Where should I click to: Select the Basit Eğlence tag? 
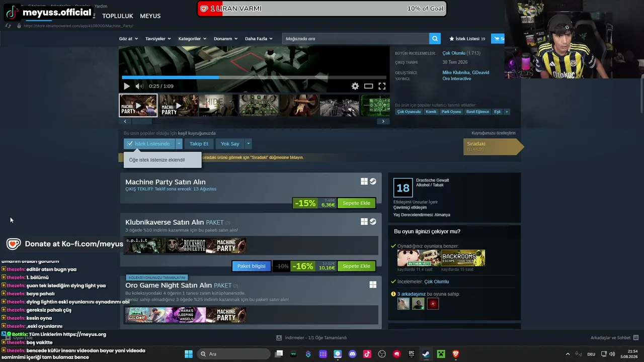[477, 112]
